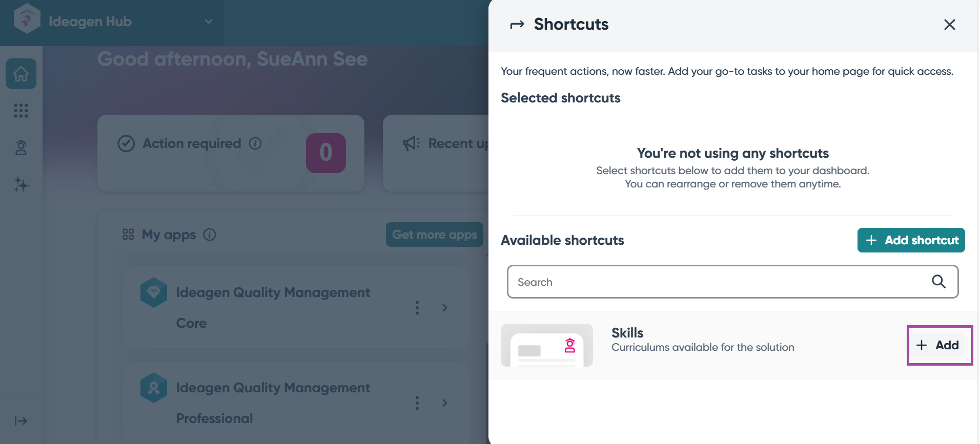
Task: Expand Ideagen Quality Management Core chevron
Action: tap(444, 308)
